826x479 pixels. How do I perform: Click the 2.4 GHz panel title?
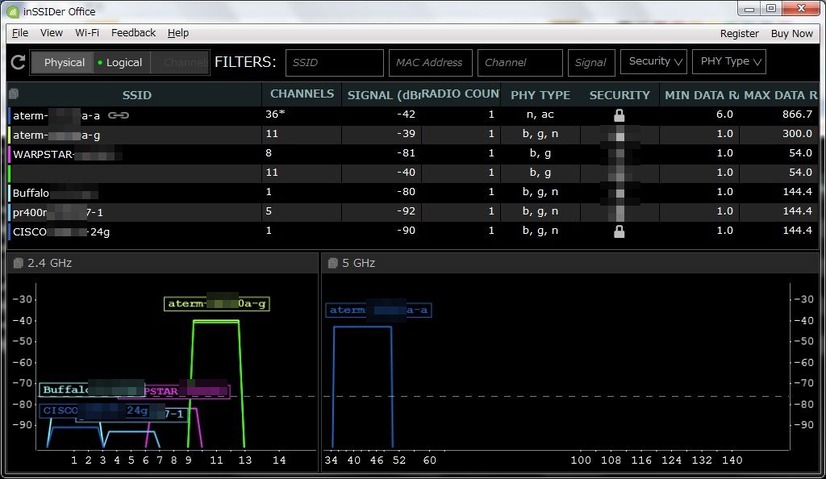coord(50,263)
